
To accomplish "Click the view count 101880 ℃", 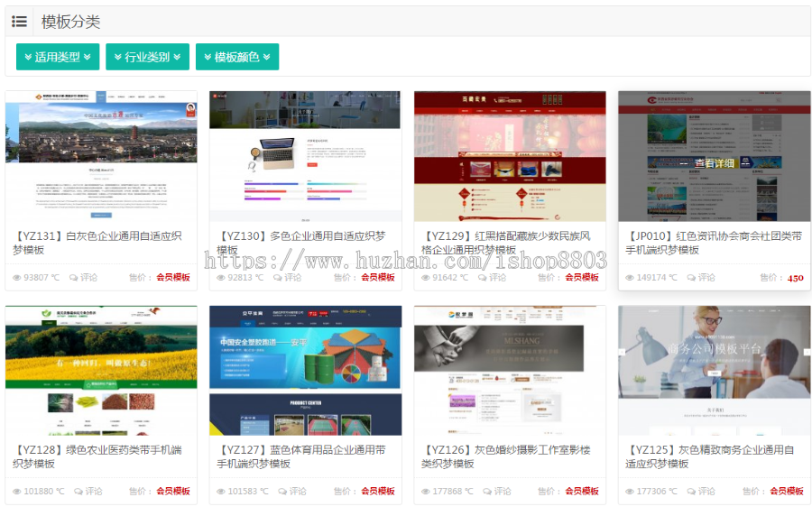I will [44, 491].
